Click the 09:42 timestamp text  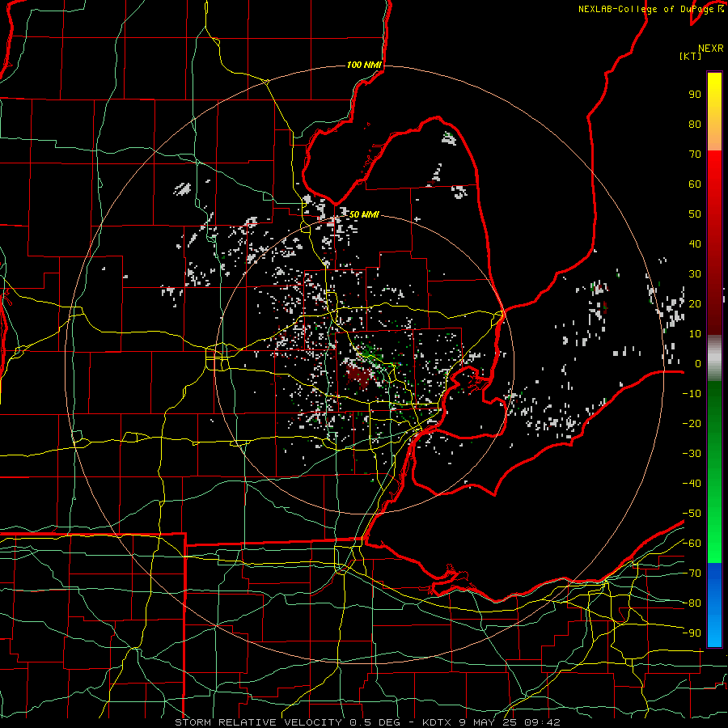542,722
